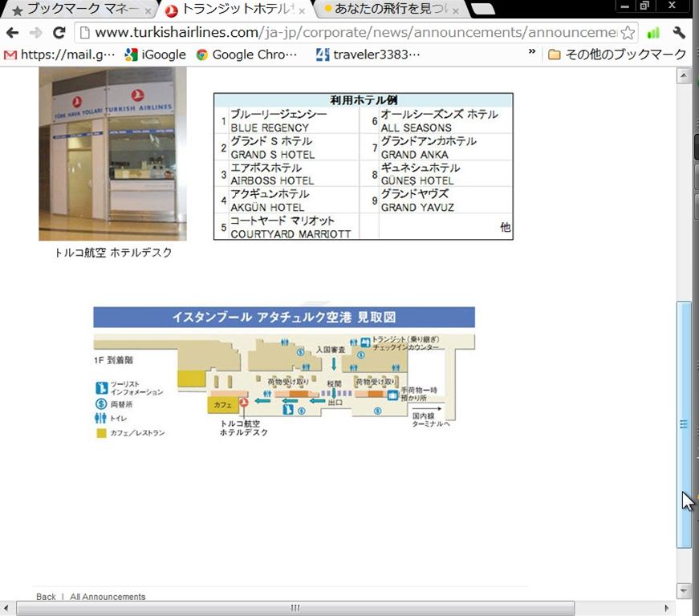The height and width of the screenshot is (616, 699).
Task: Click the All Announcements link
Action: click(108, 597)
